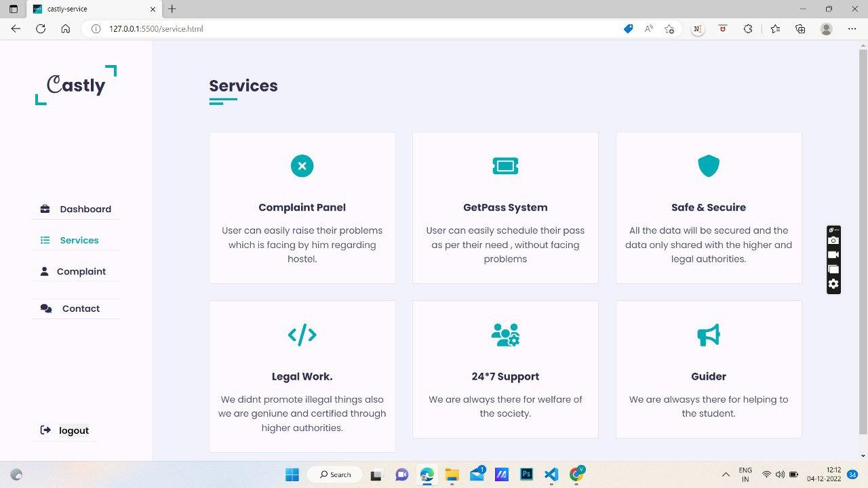
Task: Click the logout link
Action: (x=74, y=430)
